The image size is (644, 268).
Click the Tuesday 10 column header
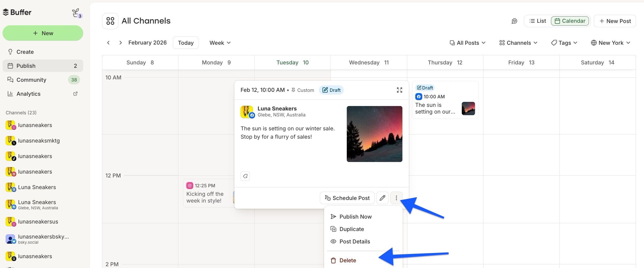(x=292, y=63)
